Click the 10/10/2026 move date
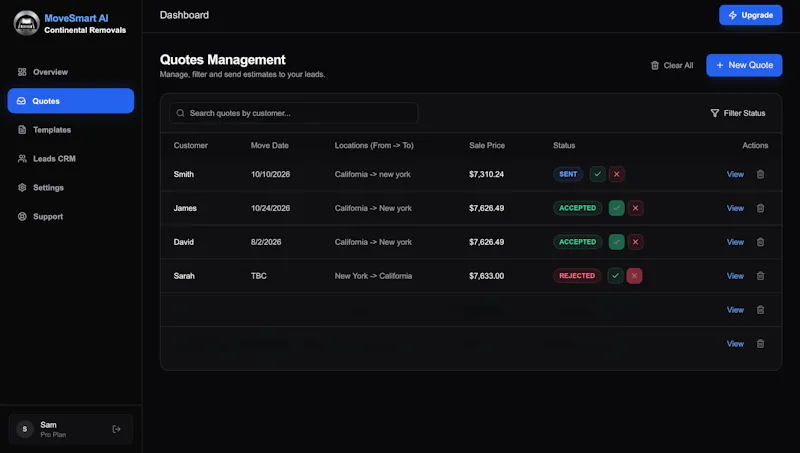This screenshot has height=453, width=800. (x=270, y=174)
